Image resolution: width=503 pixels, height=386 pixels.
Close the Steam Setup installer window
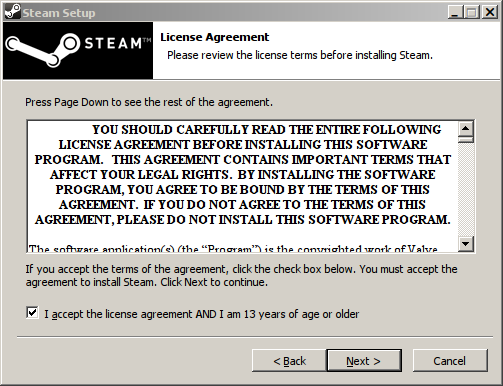(490, 12)
